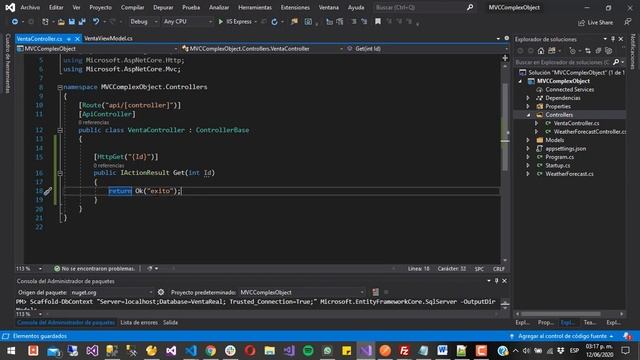Click Agregar al control de código fuente
The height and width of the screenshot is (360, 640).
(562, 336)
